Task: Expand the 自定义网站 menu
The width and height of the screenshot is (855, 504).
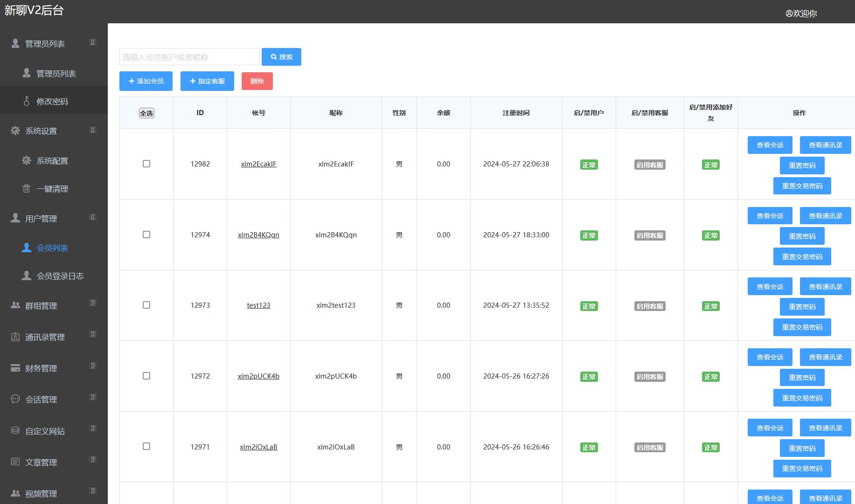Action: pyautogui.click(x=93, y=428)
